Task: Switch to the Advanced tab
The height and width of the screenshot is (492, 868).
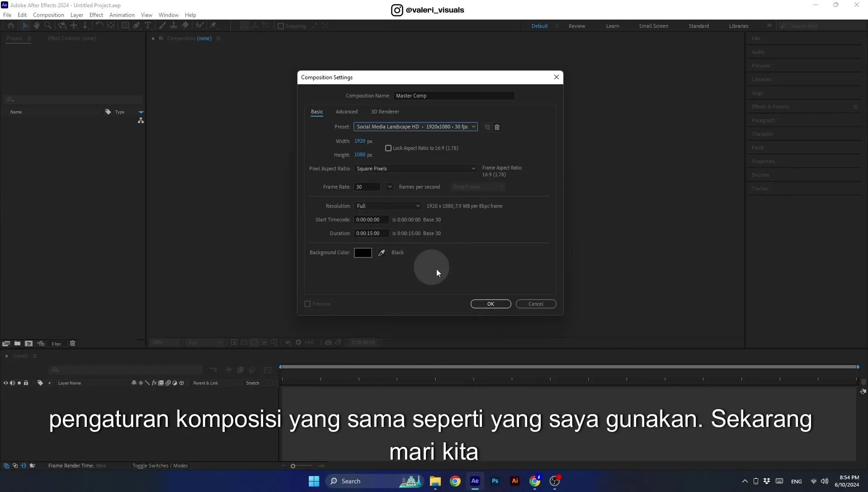Action: click(347, 112)
